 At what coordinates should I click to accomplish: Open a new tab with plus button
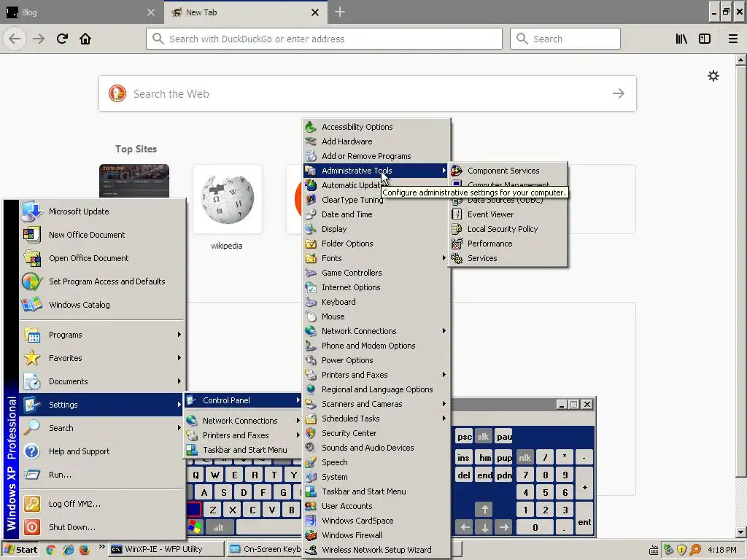[x=340, y=12]
